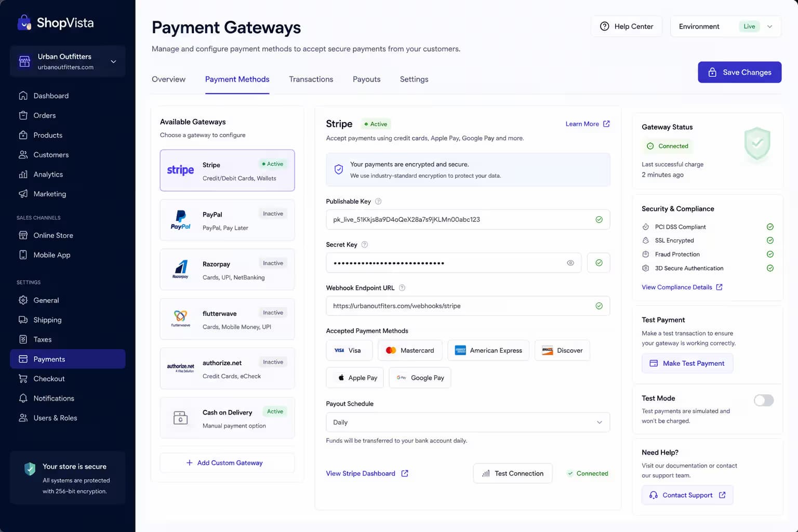Click the help icon beside Publishable Key
Viewport: 798px width, 532px height.
point(378,201)
